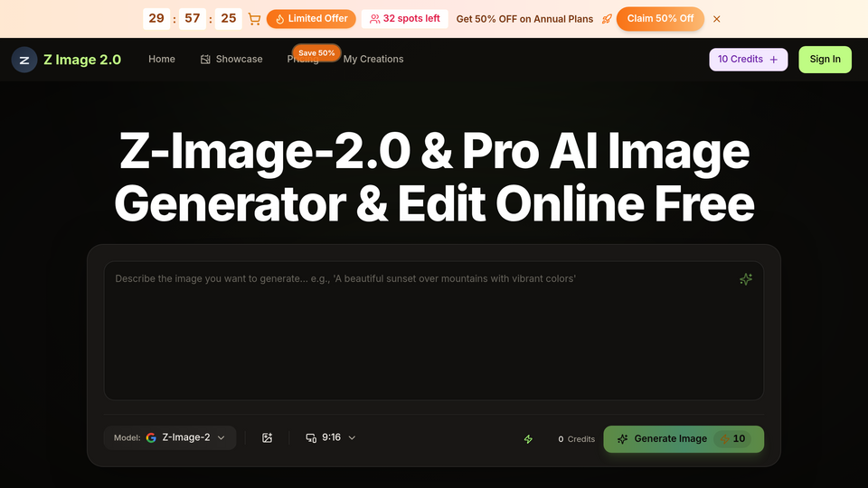868x488 pixels.
Task: Open the 9:16 aspect ratio dropdown
Action: (331, 437)
